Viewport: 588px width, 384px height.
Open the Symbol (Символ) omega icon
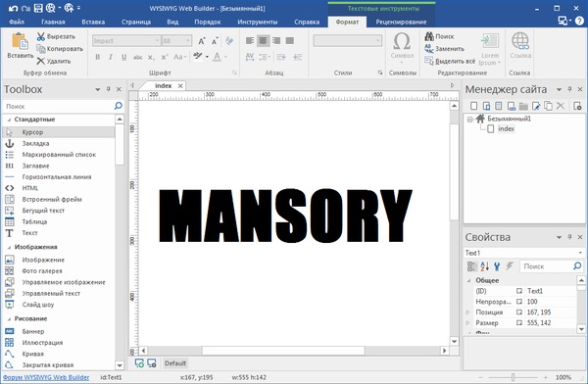tap(402, 41)
